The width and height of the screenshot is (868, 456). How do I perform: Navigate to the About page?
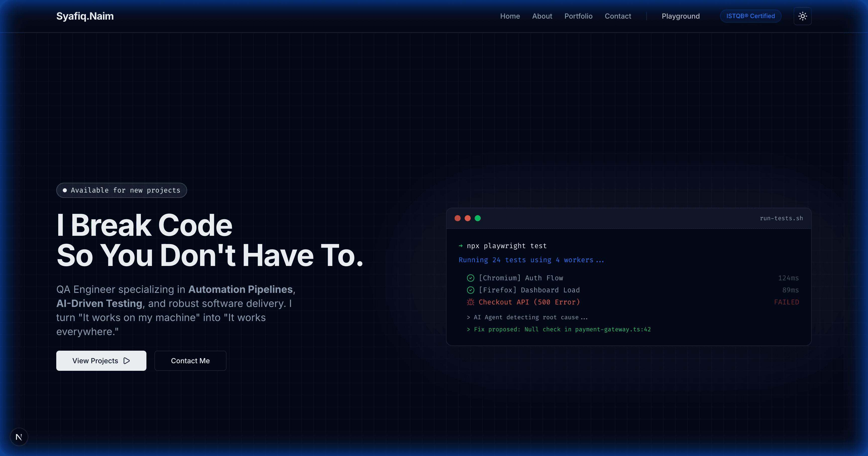[x=542, y=16]
